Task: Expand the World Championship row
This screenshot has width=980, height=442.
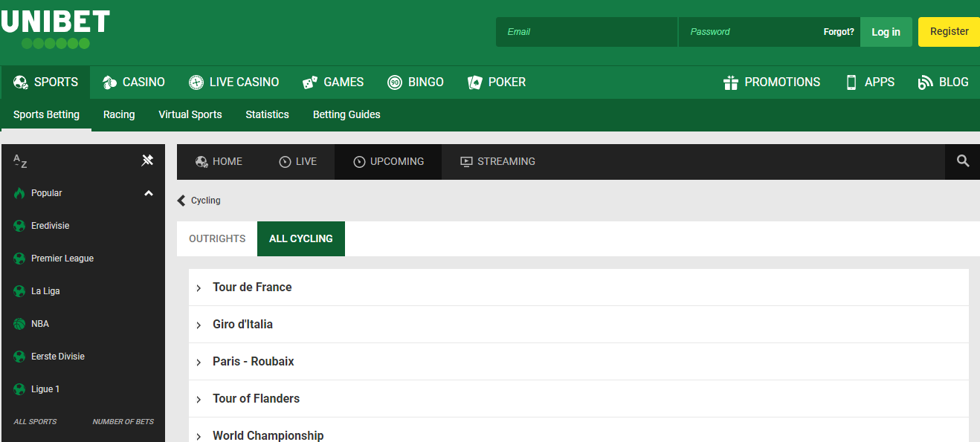Action: pyautogui.click(x=578, y=430)
